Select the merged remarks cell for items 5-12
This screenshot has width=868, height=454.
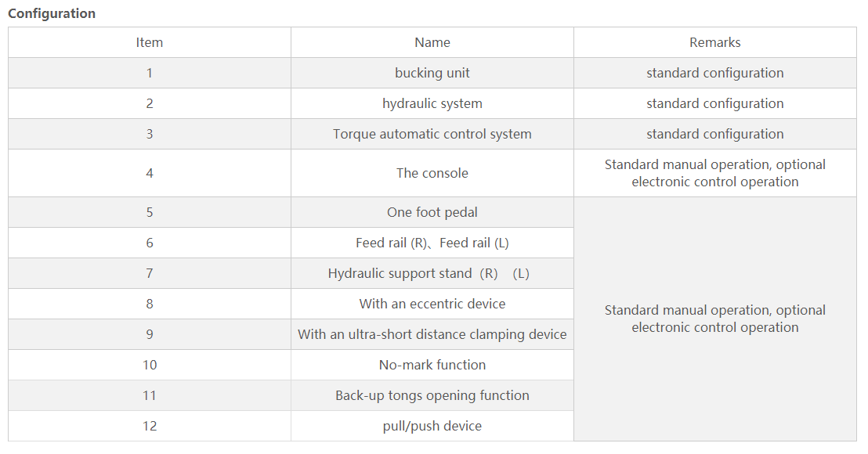click(x=714, y=319)
